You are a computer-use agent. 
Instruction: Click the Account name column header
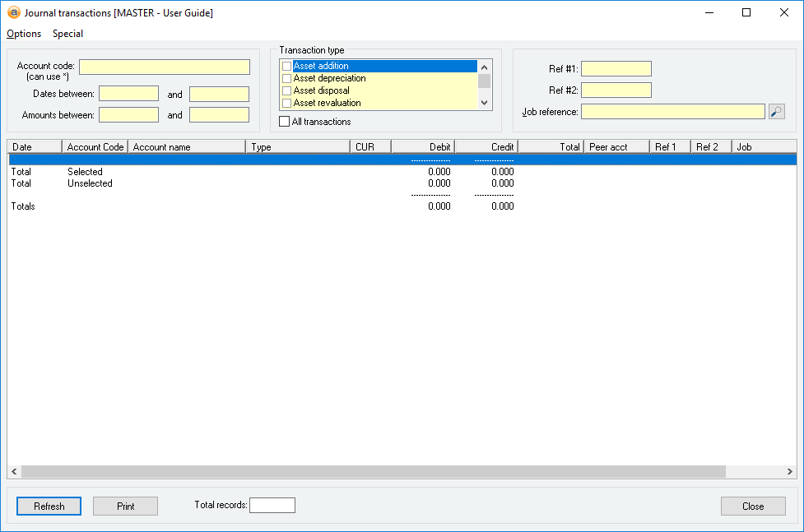click(186, 147)
